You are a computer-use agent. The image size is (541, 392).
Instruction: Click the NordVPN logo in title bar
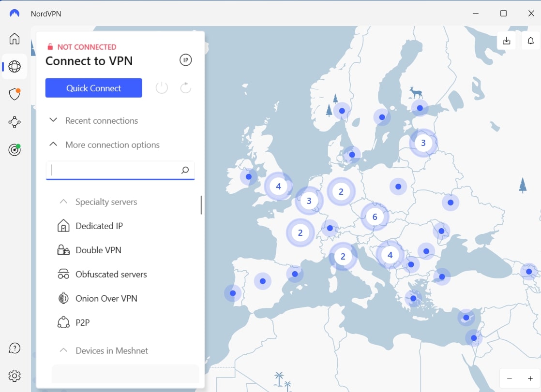[15, 14]
